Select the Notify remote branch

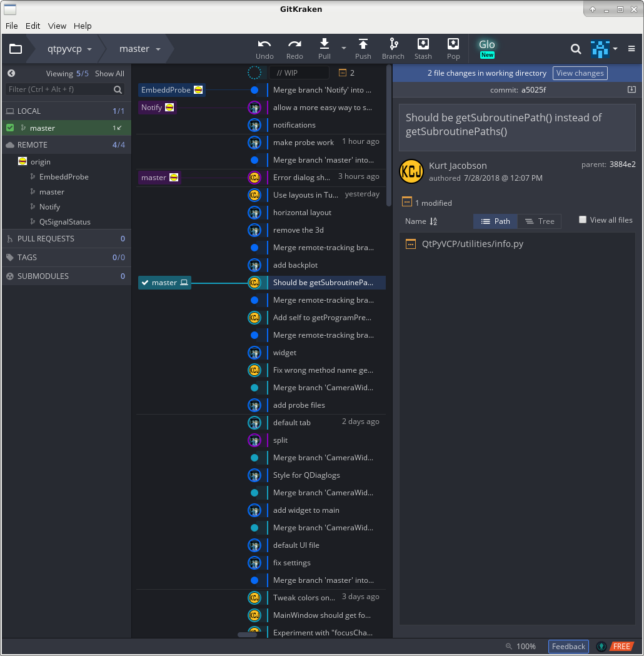[x=50, y=207]
